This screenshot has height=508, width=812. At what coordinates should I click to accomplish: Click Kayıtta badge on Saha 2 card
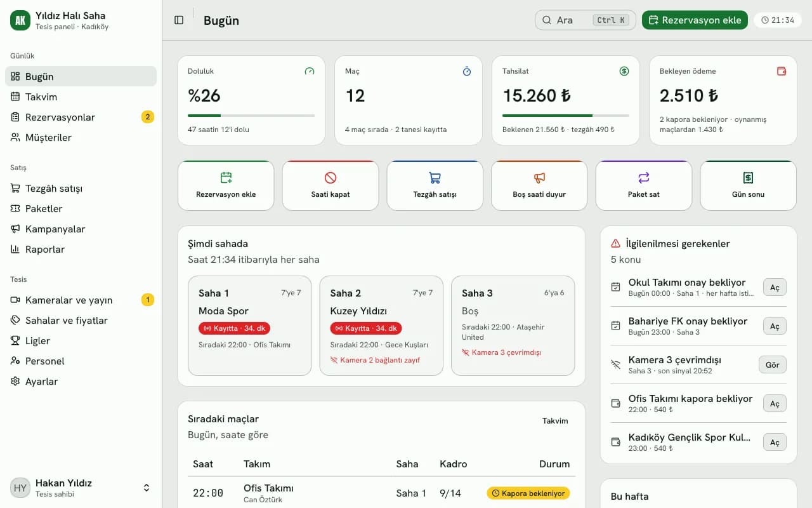pyautogui.click(x=366, y=328)
